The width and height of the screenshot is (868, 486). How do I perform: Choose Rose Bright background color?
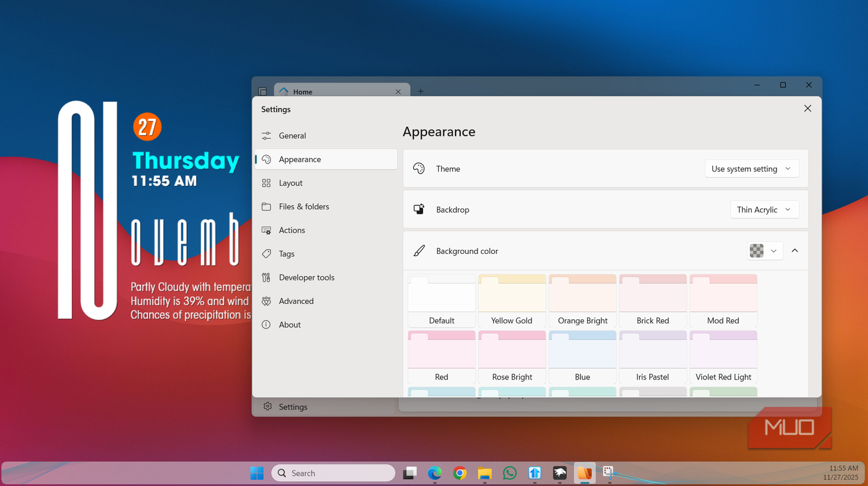point(512,358)
